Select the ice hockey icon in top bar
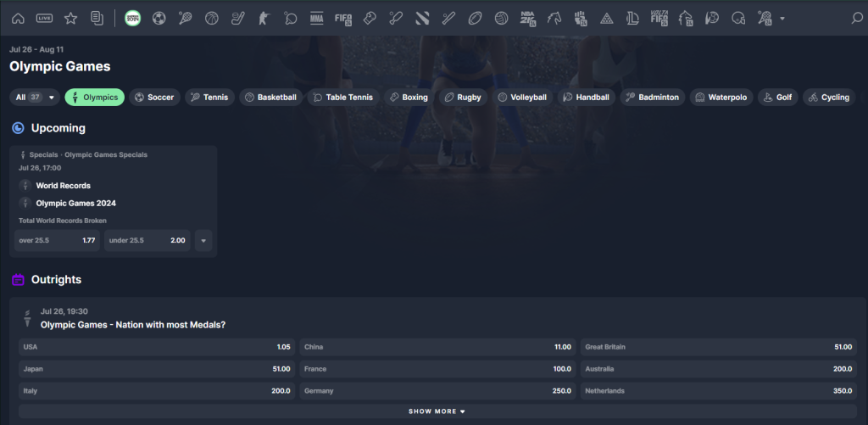868x425 pixels. pyautogui.click(x=237, y=19)
